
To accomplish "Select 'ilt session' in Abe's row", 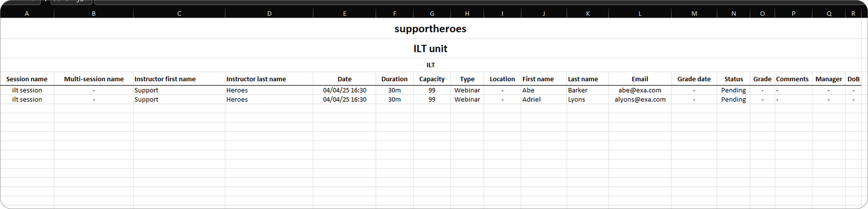I will tap(27, 90).
